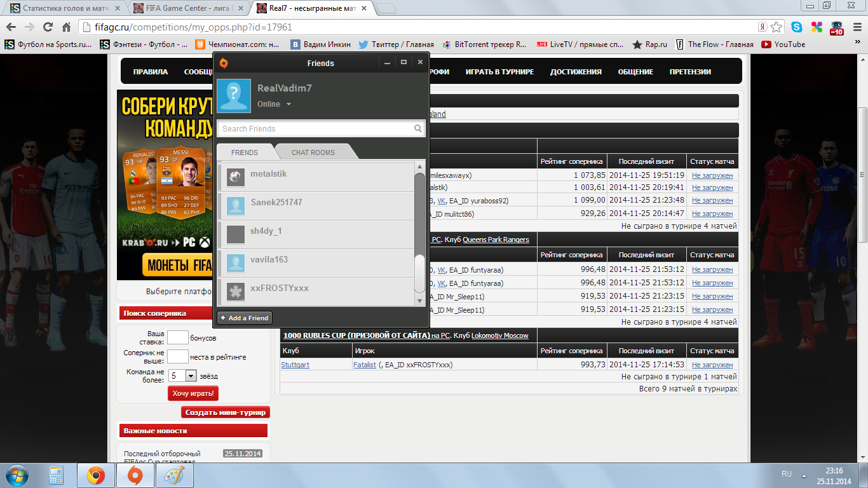Viewport: 868px width, 488px height.
Task: Switch to the FRIENDS tab
Action: [x=245, y=152]
